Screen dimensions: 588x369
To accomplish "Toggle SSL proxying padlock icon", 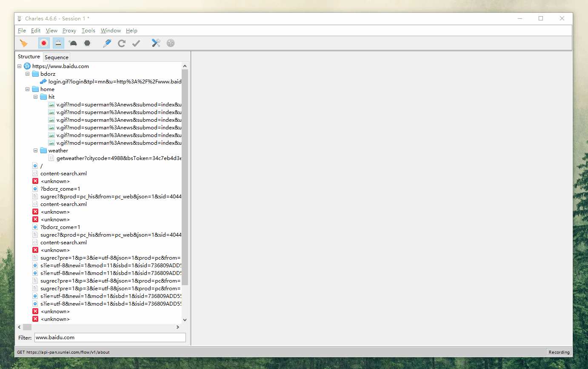I will (58, 43).
